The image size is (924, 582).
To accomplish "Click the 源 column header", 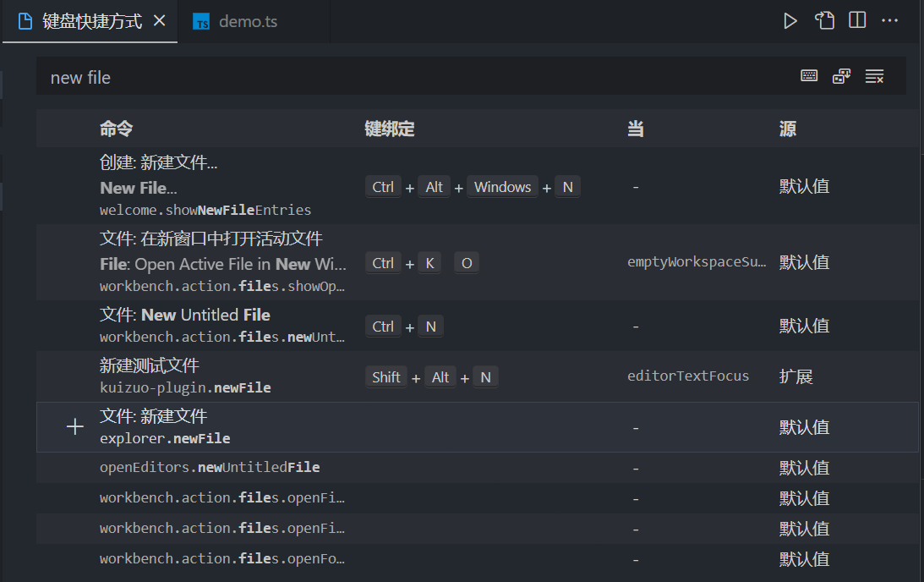I will click(788, 129).
